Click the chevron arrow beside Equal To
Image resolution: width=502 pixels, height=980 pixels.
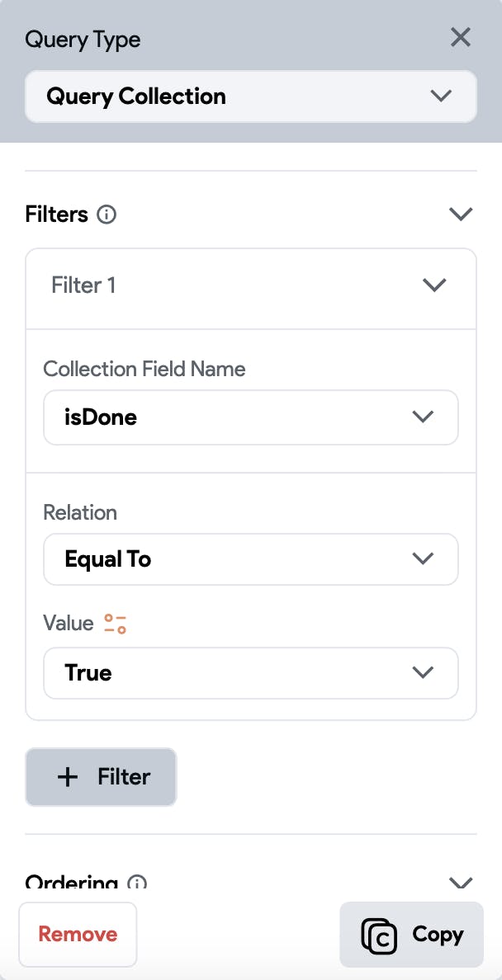point(423,559)
